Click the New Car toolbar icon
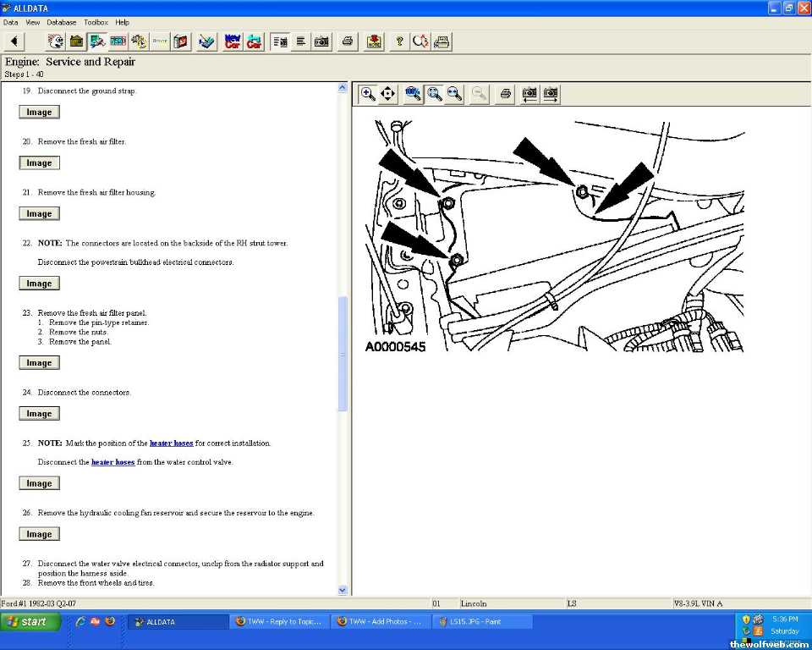The height and width of the screenshot is (650, 812). 232,41
